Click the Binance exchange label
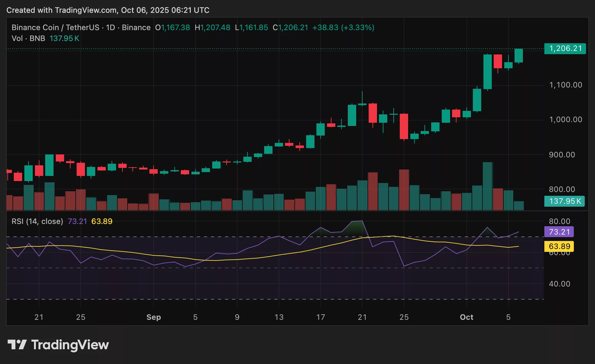Viewport: 595px width, 364px height. 136,28
